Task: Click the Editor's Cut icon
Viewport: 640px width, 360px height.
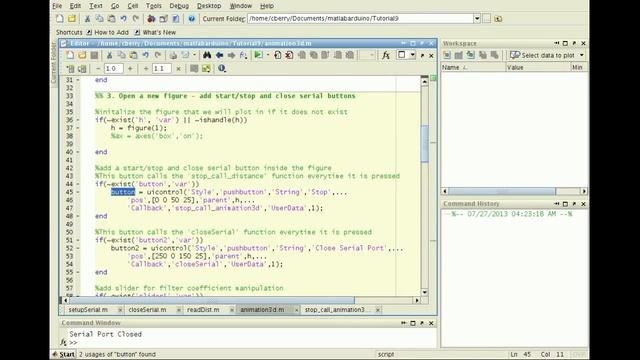Action: 109,55
